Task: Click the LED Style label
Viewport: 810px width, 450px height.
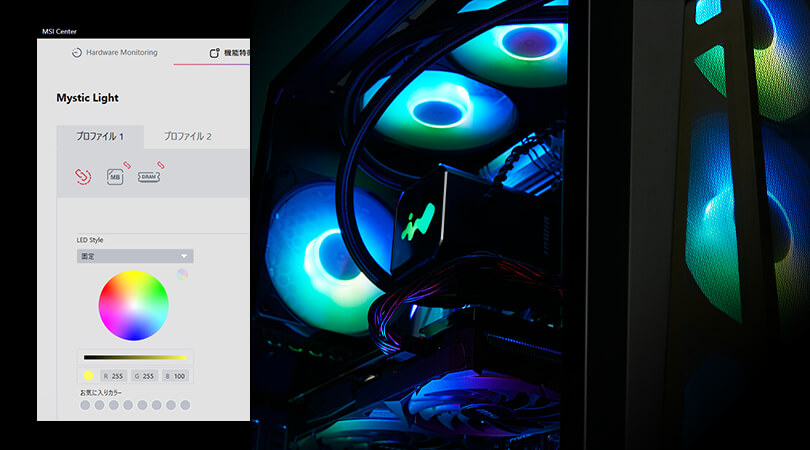Action: click(x=90, y=240)
